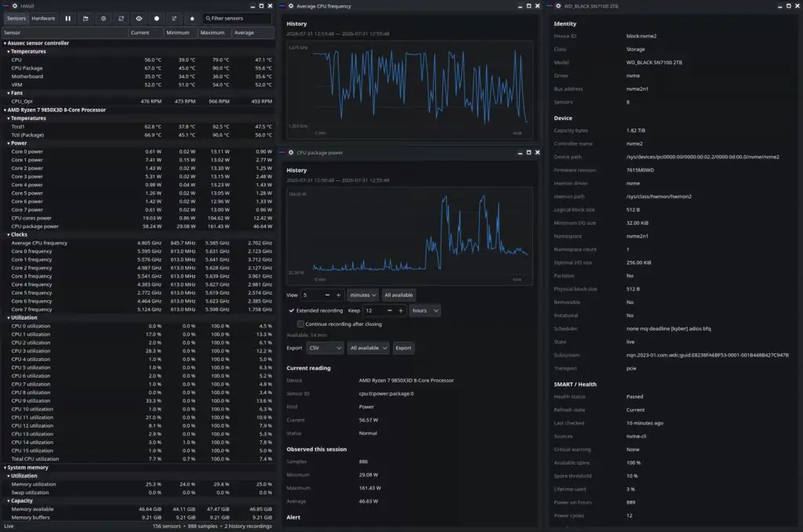Open the All available dropdown beside the CSV dropdown
The height and width of the screenshot is (532, 803).
coord(369,348)
